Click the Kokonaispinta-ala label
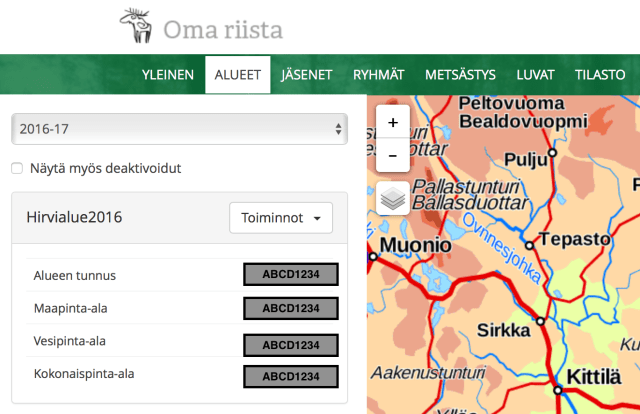This screenshot has height=414, width=640. pyautogui.click(x=84, y=374)
